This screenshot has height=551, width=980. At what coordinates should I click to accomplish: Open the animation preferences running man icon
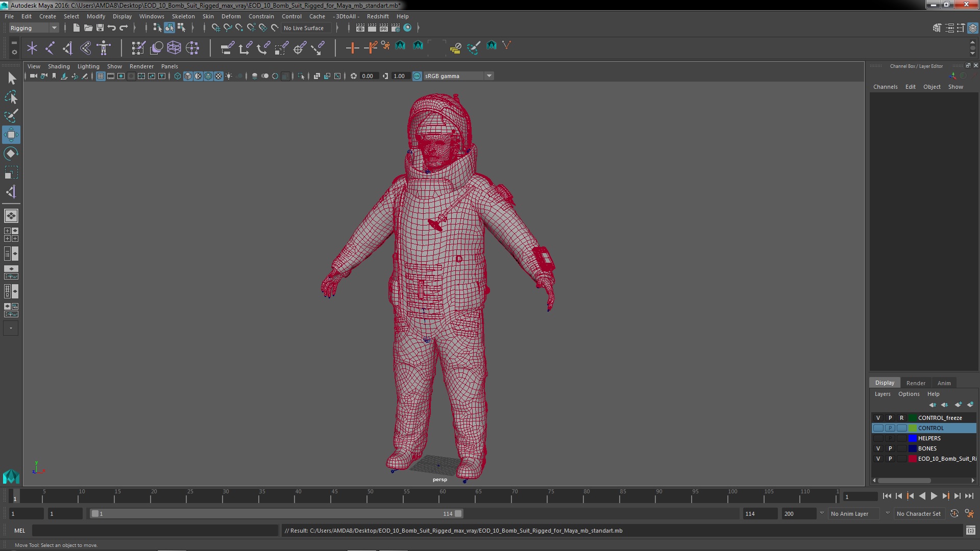(969, 514)
